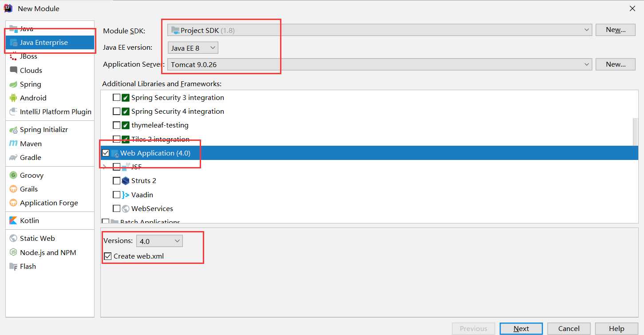Click the frameworks list vertical scrollbar
Viewport: 644px width, 335px height.
(635, 131)
